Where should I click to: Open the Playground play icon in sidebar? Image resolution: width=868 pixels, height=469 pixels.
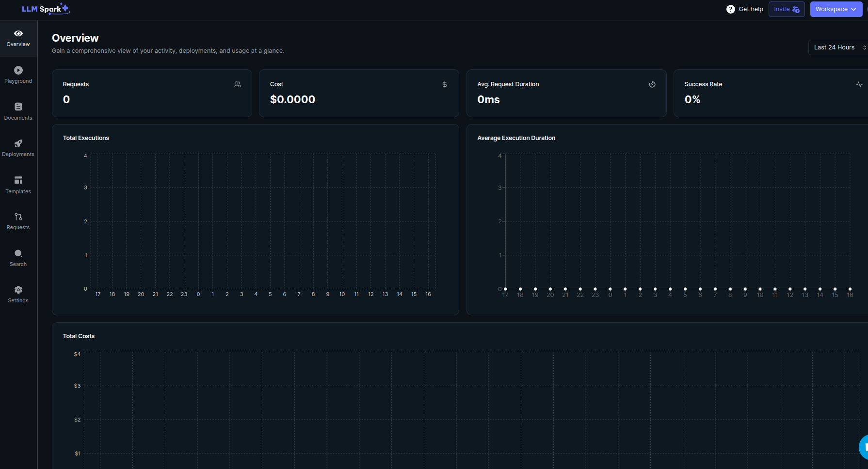pyautogui.click(x=18, y=70)
